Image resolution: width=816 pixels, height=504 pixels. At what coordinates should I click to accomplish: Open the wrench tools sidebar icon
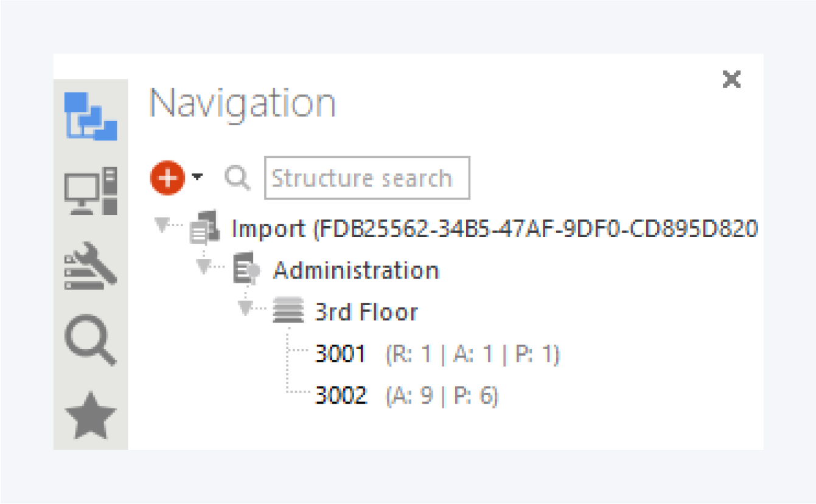[x=91, y=266]
